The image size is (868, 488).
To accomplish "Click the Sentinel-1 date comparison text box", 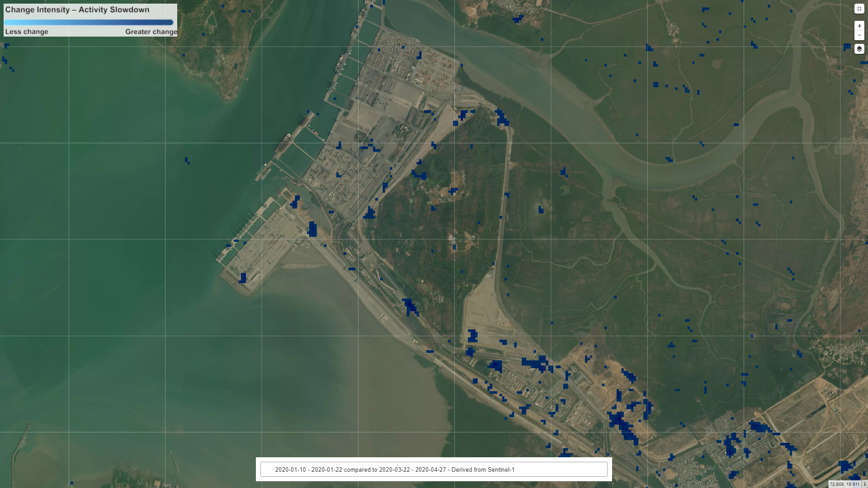I will 434,469.
